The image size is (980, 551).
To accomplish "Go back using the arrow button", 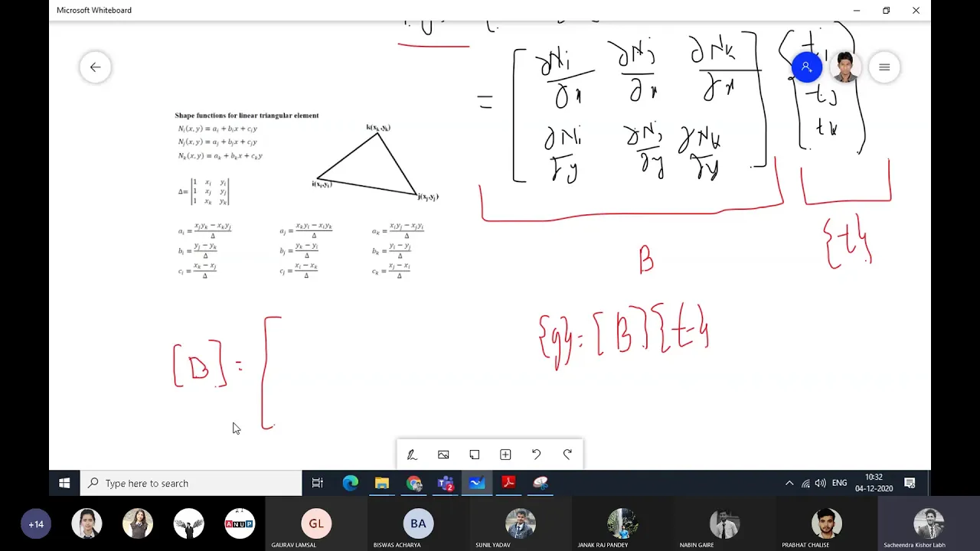I will (x=95, y=67).
